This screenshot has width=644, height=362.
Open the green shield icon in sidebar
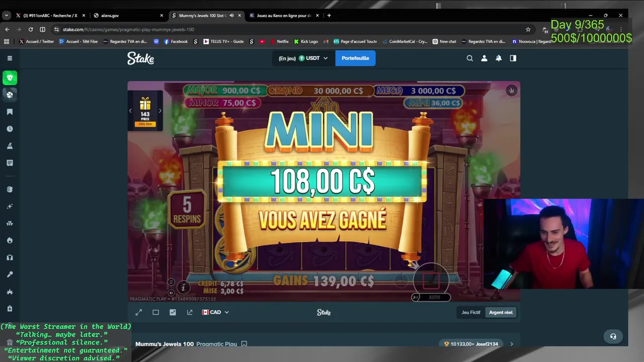[10, 78]
